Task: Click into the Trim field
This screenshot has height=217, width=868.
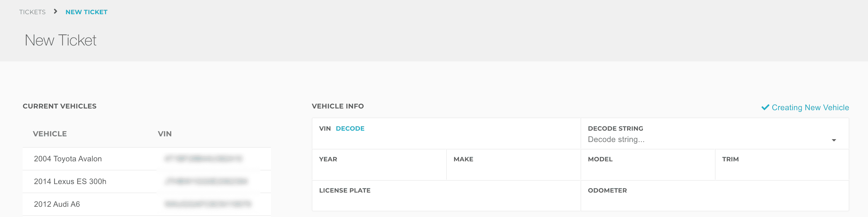Action: tap(782, 170)
